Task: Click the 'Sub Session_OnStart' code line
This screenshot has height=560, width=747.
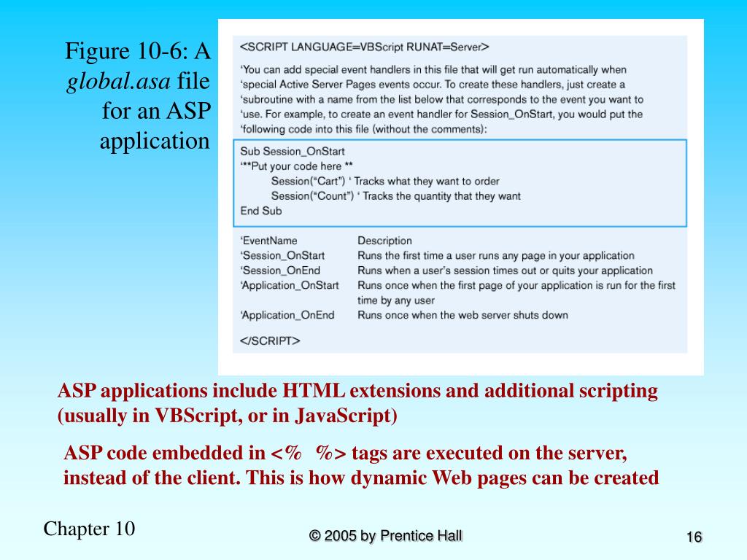Action: click(293, 152)
